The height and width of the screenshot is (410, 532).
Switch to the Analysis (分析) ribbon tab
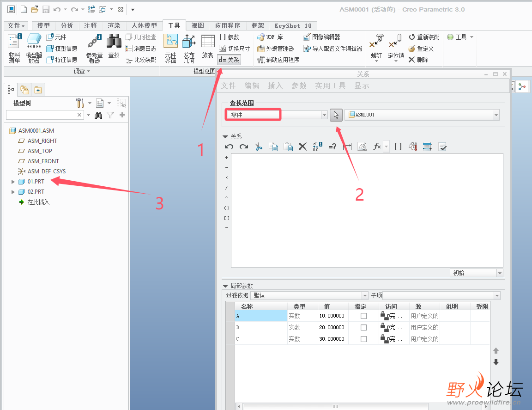coord(67,25)
